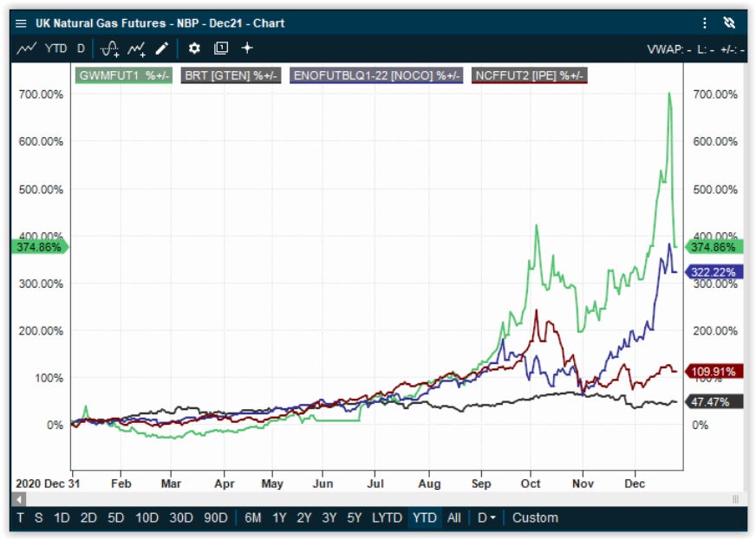756x540 pixels.
Task: Toggle the unlink chain icon
Action: (729, 23)
